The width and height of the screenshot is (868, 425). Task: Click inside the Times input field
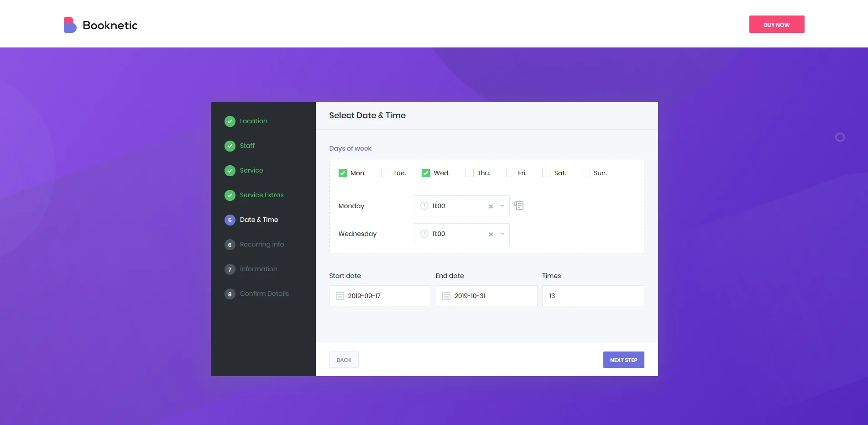(593, 296)
